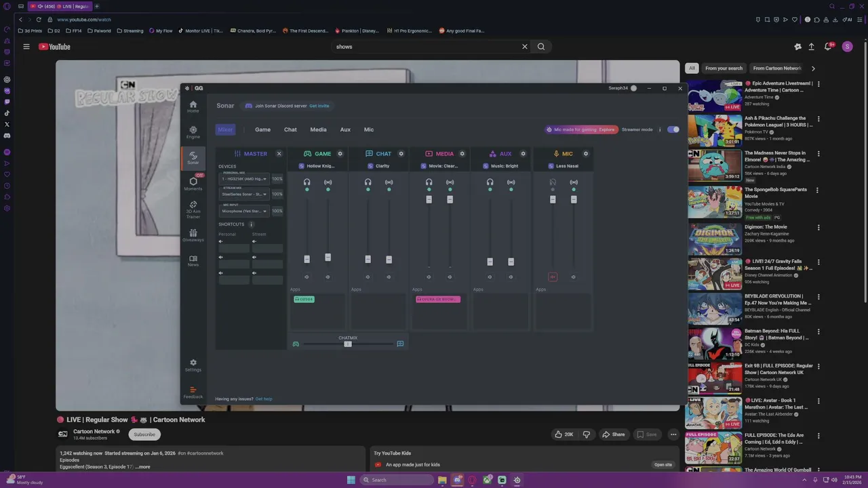Screen dimensions: 868x488
Task: Open the Feedback sidebar item
Action: point(193,392)
